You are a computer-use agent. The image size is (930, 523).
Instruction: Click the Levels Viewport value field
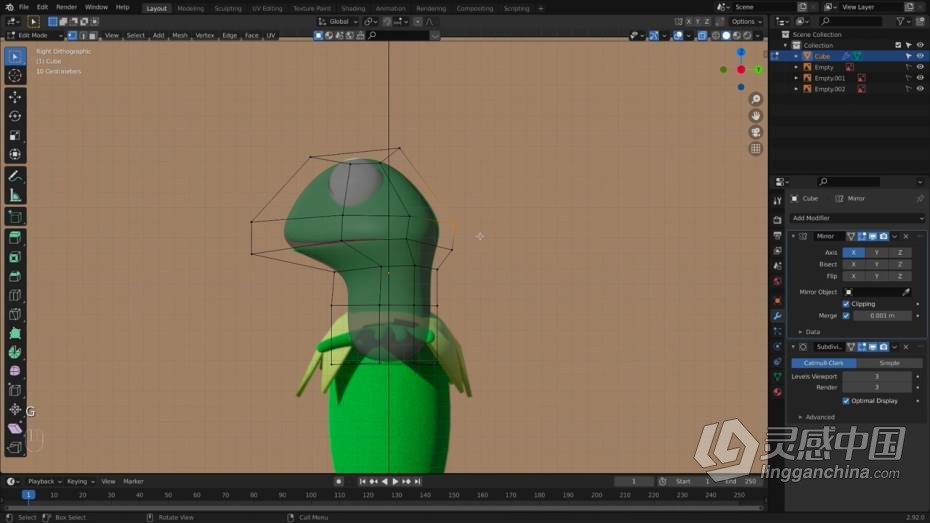click(877, 377)
